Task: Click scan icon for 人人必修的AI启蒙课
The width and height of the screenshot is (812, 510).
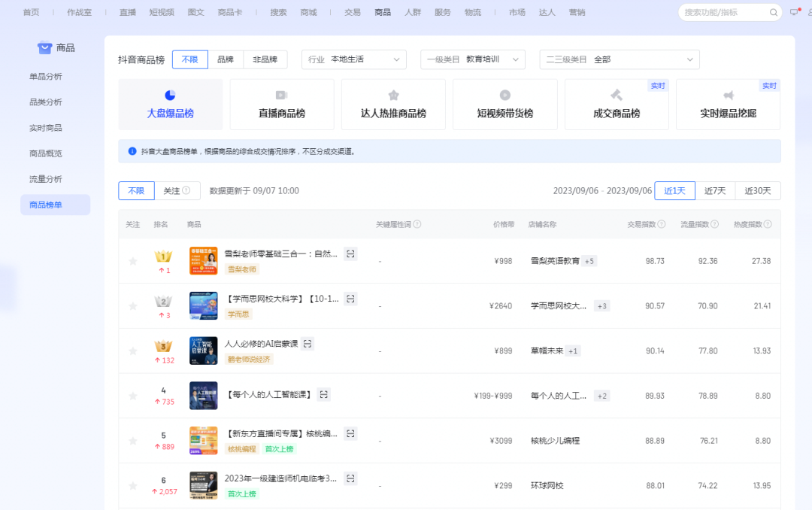Action: [307, 344]
